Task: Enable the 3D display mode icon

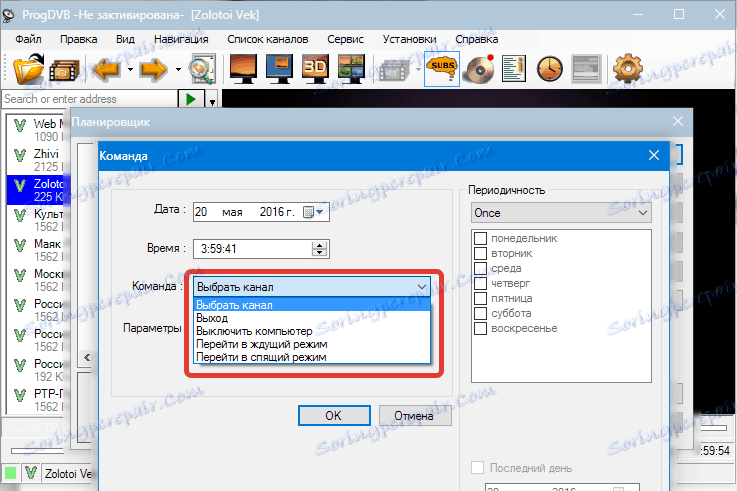Action: point(315,69)
